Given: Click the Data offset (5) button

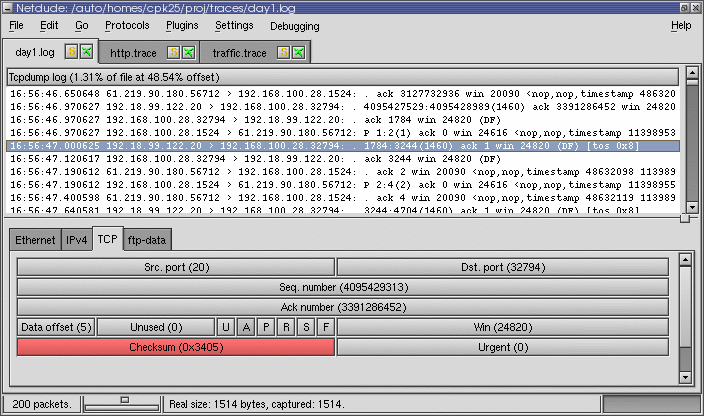Looking at the screenshot, I should tap(56, 327).
